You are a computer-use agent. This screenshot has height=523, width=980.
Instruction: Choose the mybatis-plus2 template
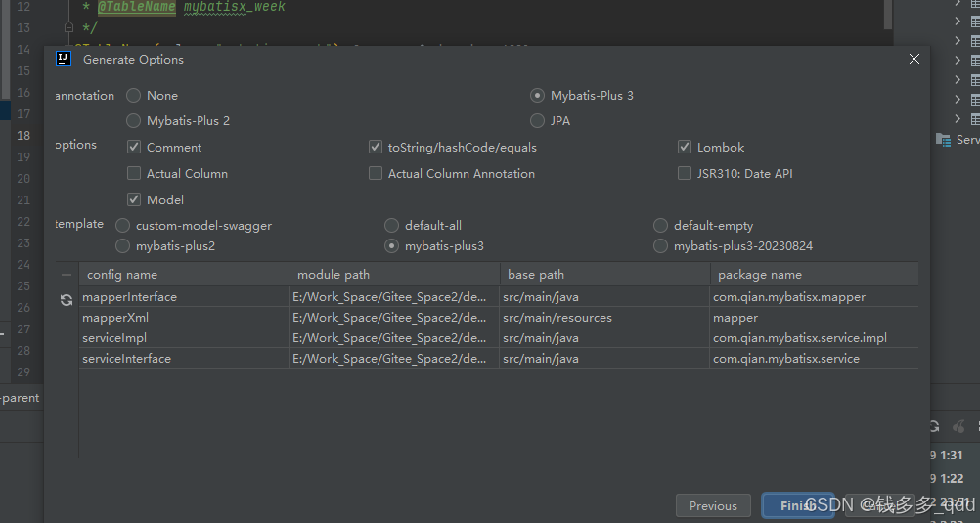[x=122, y=246]
